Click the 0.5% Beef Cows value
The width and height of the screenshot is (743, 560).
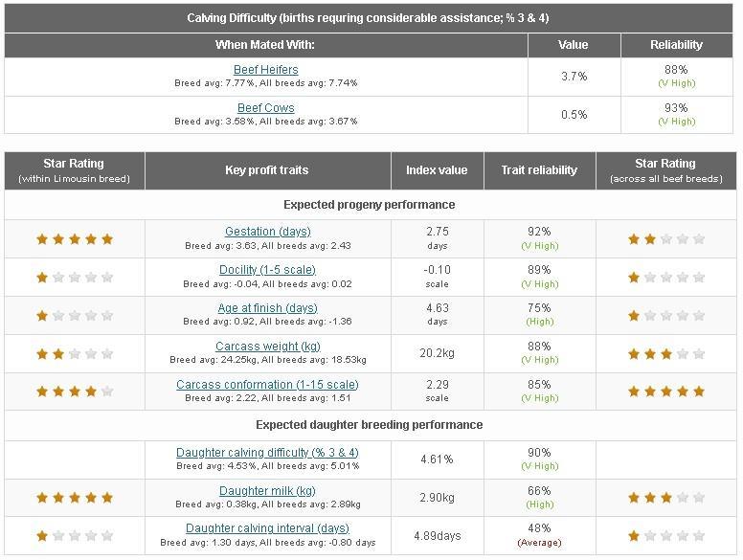pyautogui.click(x=574, y=115)
